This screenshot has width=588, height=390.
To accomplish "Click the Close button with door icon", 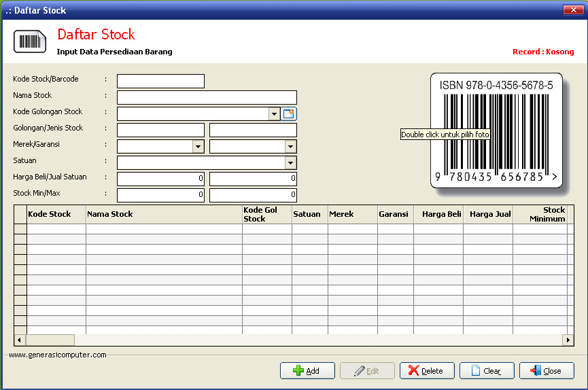I will 547,371.
